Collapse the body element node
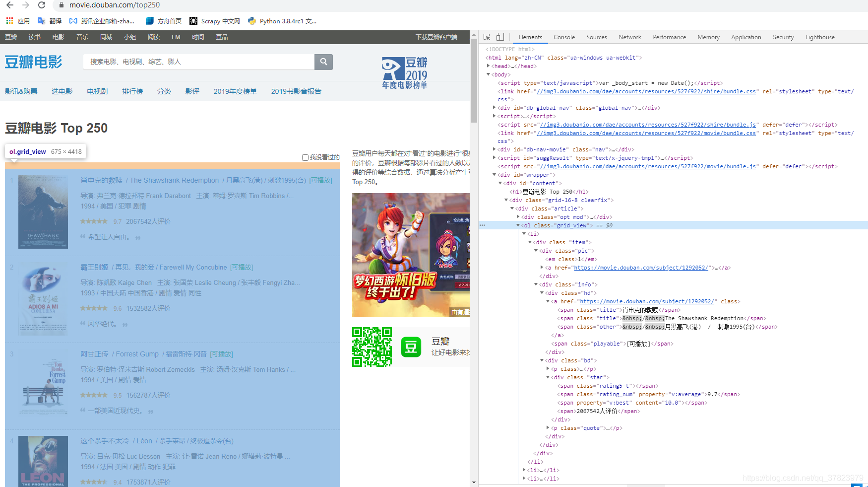 coord(488,74)
